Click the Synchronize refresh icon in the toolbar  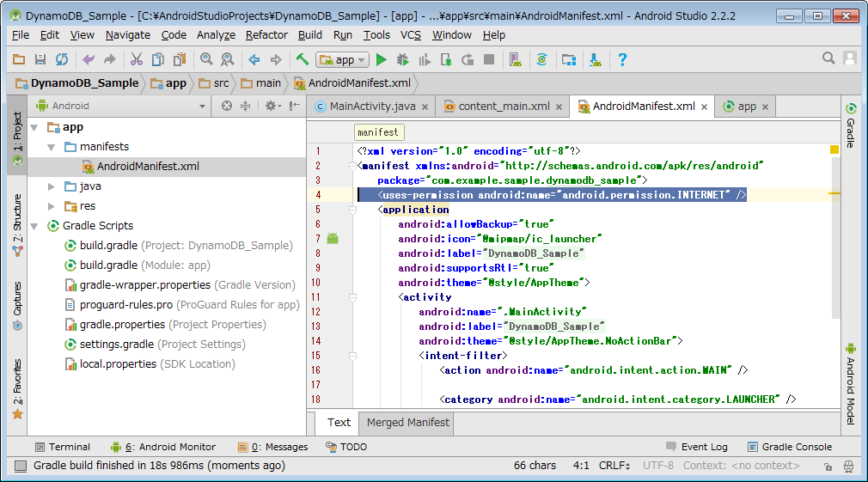(62, 59)
